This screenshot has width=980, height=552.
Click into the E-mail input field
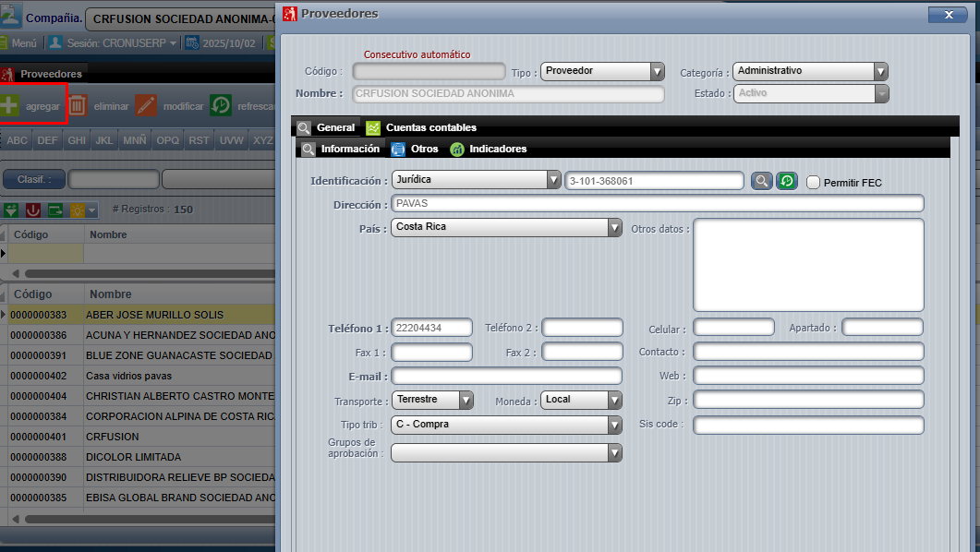click(507, 376)
